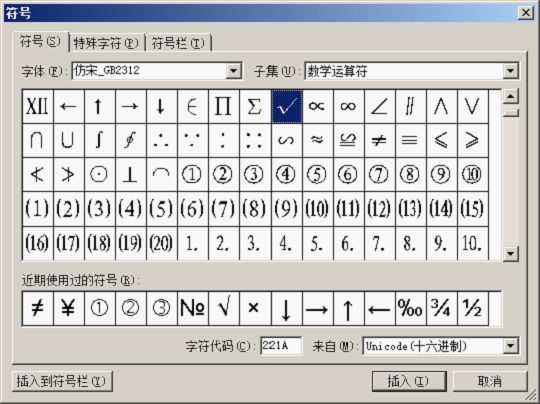This screenshot has width=540, height=404.
Task: Switch to the 符号栏 tab
Action: point(178,43)
